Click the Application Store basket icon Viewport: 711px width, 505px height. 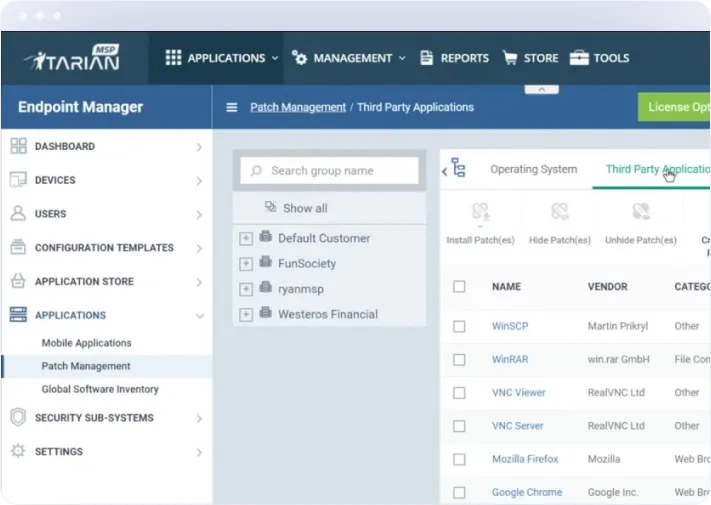coord(18,281)
